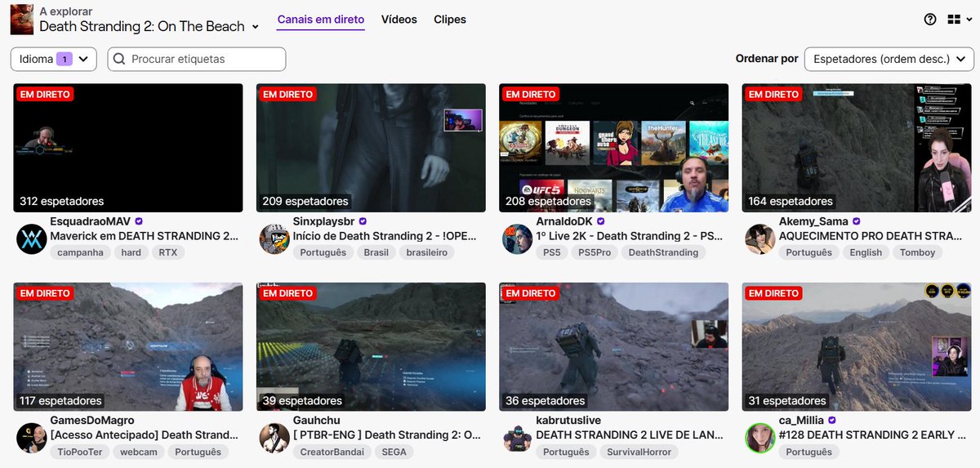
Task: Click the Procurar etiquetas search field
Action: point(197,59)
